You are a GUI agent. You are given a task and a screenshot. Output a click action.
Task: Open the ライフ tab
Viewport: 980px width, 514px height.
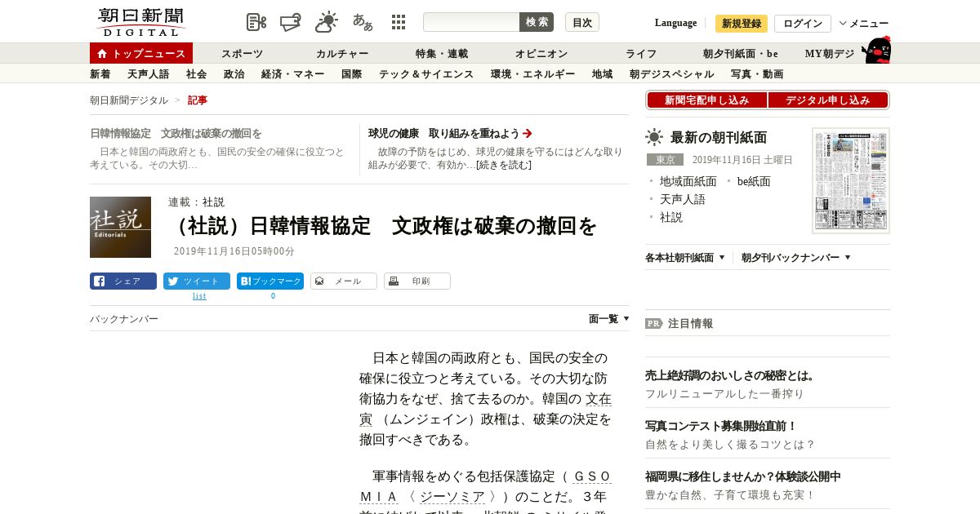pos(641,53)
